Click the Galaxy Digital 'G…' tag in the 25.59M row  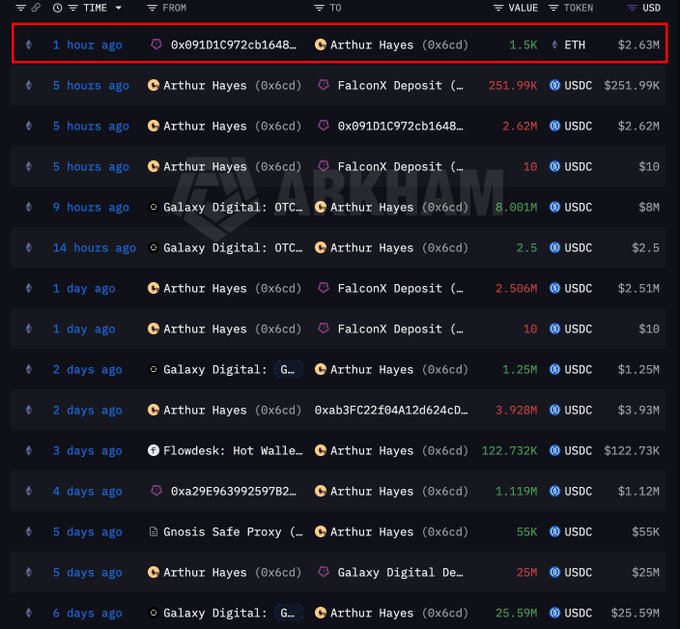[288, 613]
